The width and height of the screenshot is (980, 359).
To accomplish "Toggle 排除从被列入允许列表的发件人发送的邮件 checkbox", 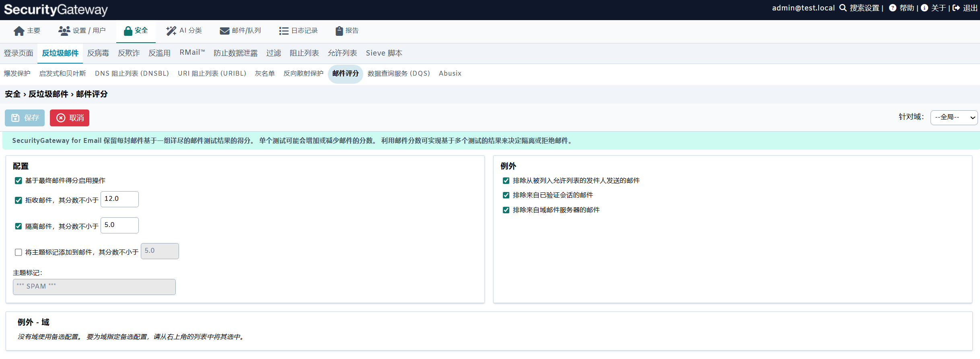I will point(506,181).
